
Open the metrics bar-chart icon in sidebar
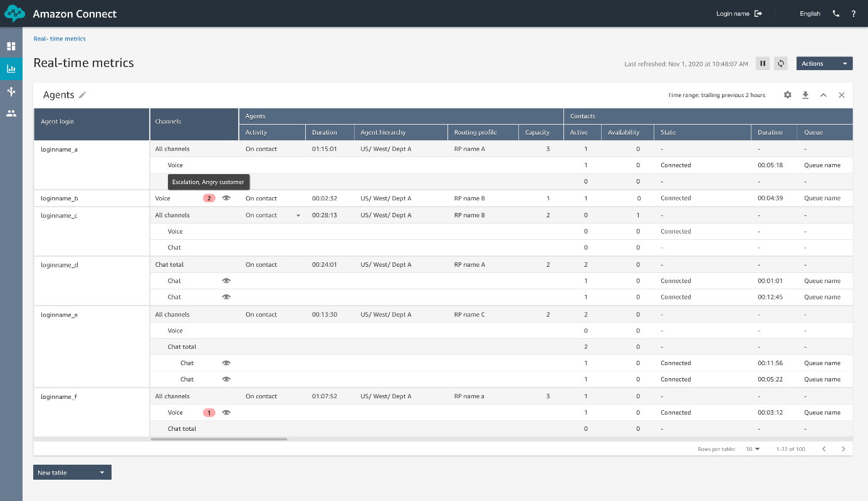pos(11,69)
